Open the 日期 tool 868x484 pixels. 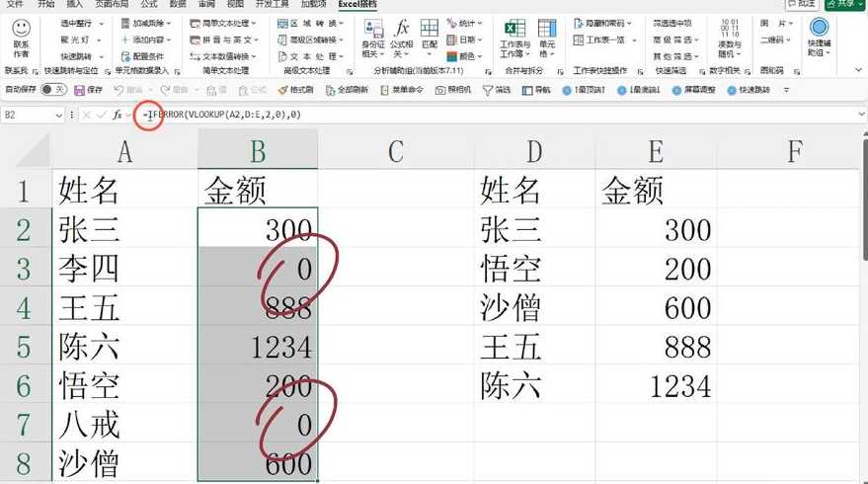click(x=464, y=40)
